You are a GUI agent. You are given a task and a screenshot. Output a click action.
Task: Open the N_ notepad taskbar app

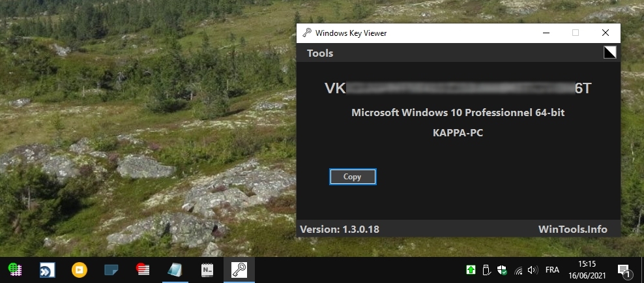(x=207, y=270)
